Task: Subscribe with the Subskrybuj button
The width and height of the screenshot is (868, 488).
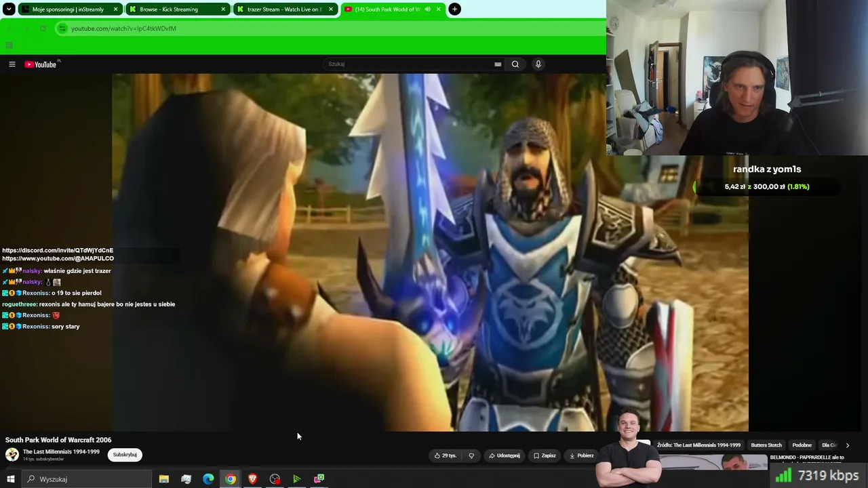Action: (x=125, y=455)
